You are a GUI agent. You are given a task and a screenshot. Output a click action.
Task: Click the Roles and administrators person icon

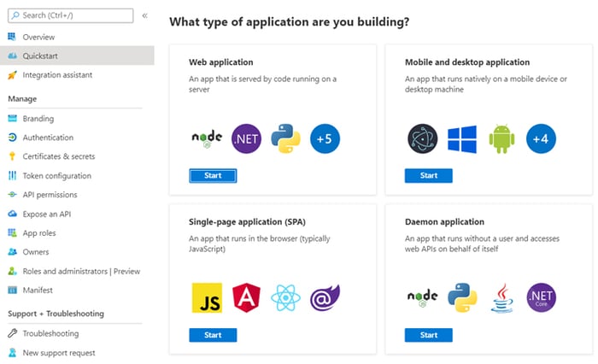pos(12,271)
